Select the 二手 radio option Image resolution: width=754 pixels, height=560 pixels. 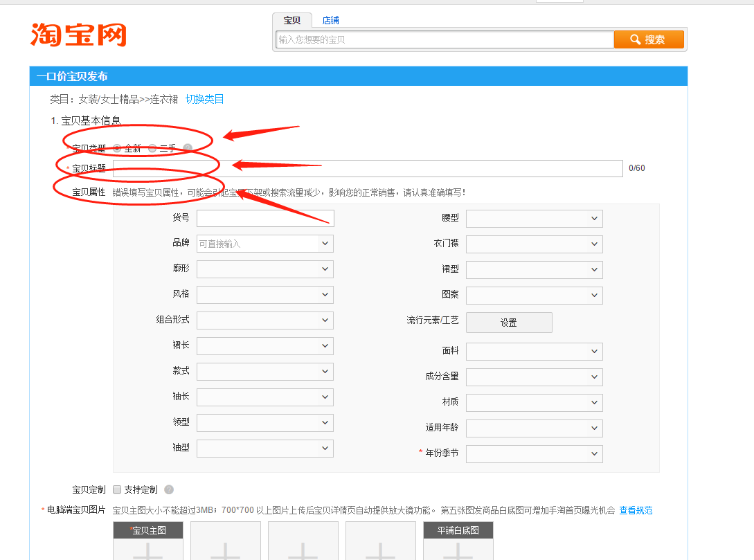152,147
